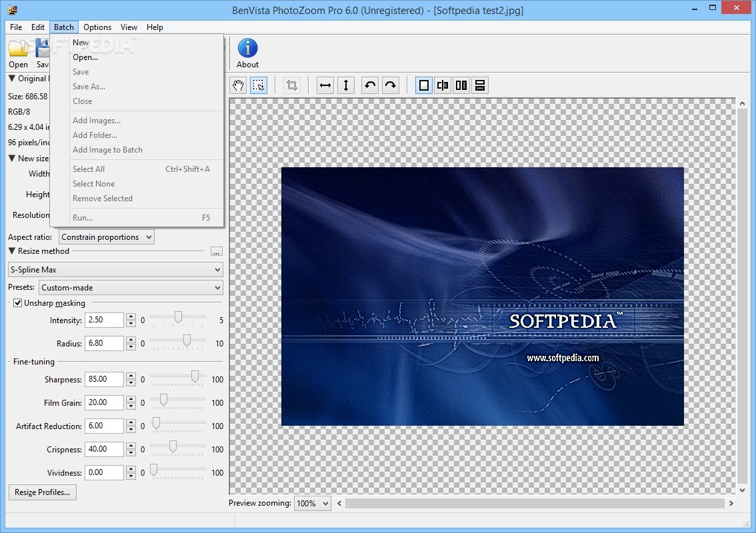Decrease Radius with the down spinner
This screenshot has height=533, width=756.
[131, 347]
